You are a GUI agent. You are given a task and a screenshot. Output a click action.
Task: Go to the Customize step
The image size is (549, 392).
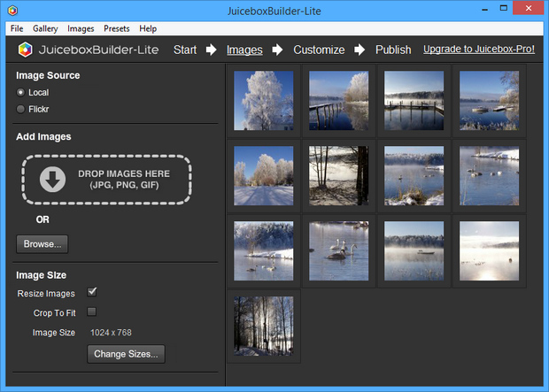click(x=319, y=50)
